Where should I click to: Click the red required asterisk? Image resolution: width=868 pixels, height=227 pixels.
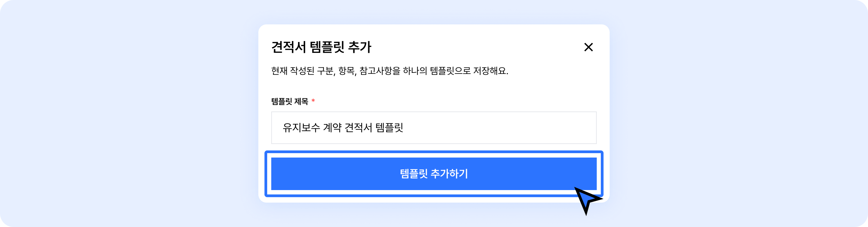[x=313, y=101]
